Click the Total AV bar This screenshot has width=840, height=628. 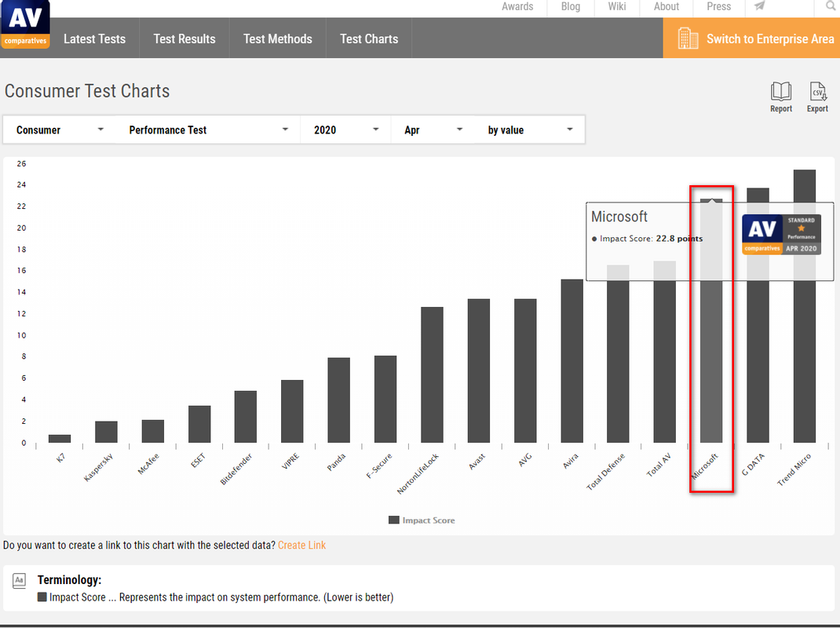coord(664,352)
